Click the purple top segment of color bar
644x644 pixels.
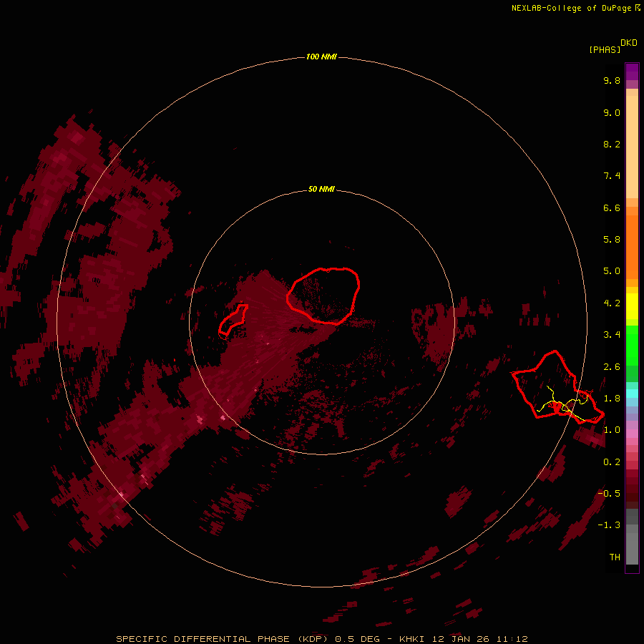pyautogui.click(x=632, y=72)
